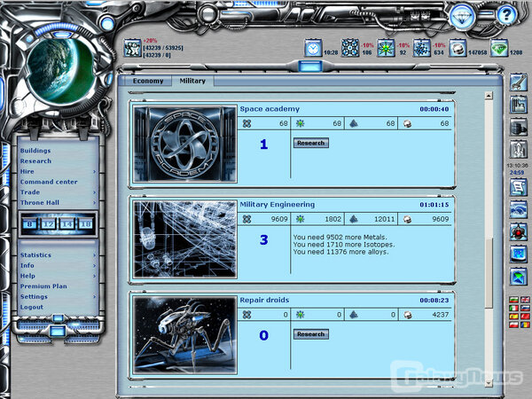Click the diamond icon in the top bar
This screenshot has width=532, height=399.
click(462, 16)
